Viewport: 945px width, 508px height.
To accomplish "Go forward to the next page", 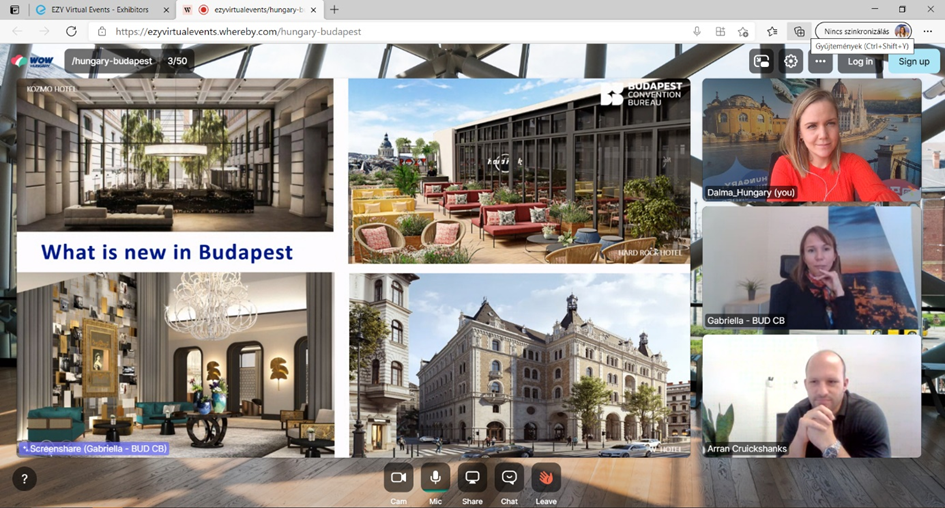I will [x=44, y=31].
